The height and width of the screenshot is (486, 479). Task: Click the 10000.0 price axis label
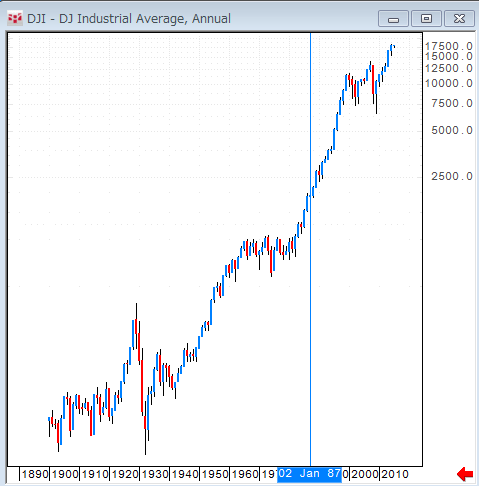[x=449, y=83]
